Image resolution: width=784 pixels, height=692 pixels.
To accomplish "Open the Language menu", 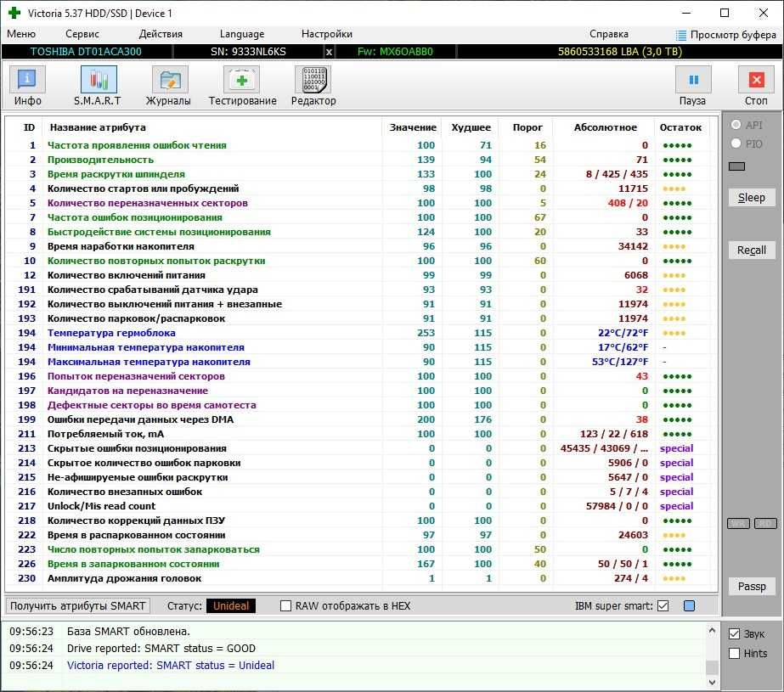I will pyautogui.click(x=242, y=34).
